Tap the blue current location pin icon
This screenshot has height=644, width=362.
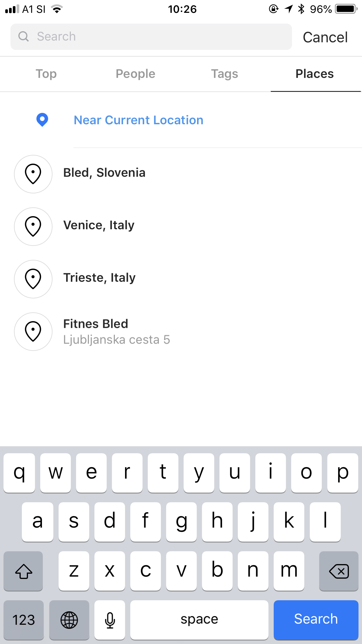tap(42, 120)
